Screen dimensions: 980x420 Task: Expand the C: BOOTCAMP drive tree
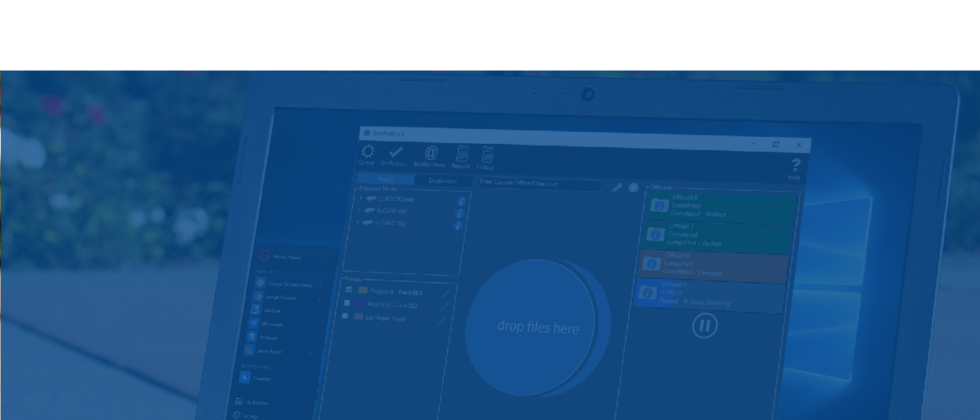click(361, 199)
